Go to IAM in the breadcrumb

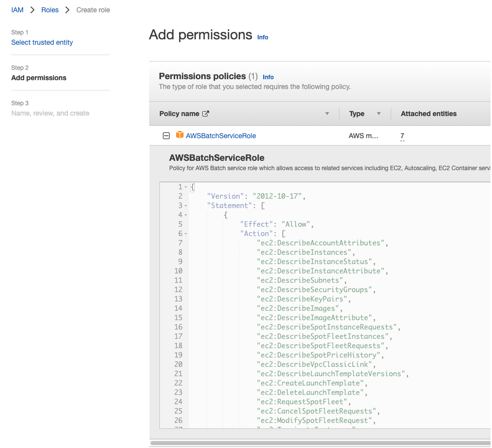(x=17, y=10)
